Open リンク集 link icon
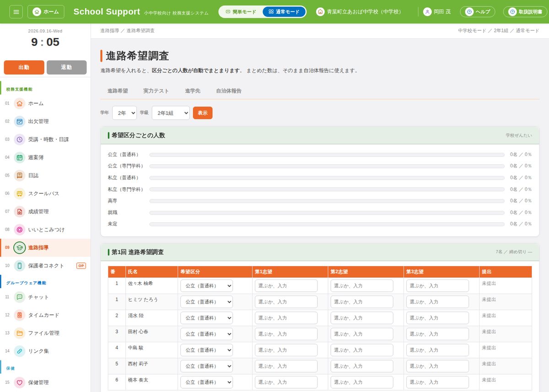Image resolution: width=549 pixels, height=392 pixels. coord(20,351)
